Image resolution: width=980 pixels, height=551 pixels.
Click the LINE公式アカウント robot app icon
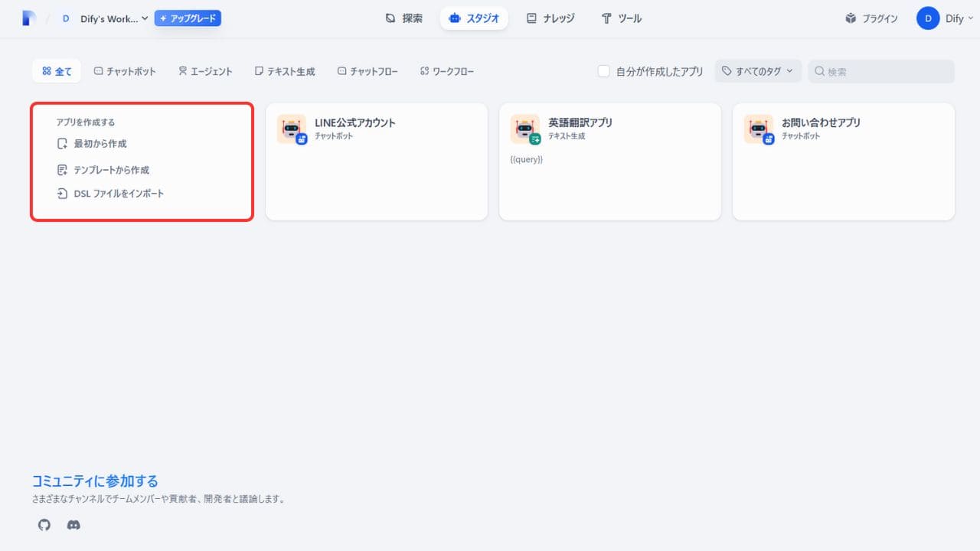[x=292, y=129]
